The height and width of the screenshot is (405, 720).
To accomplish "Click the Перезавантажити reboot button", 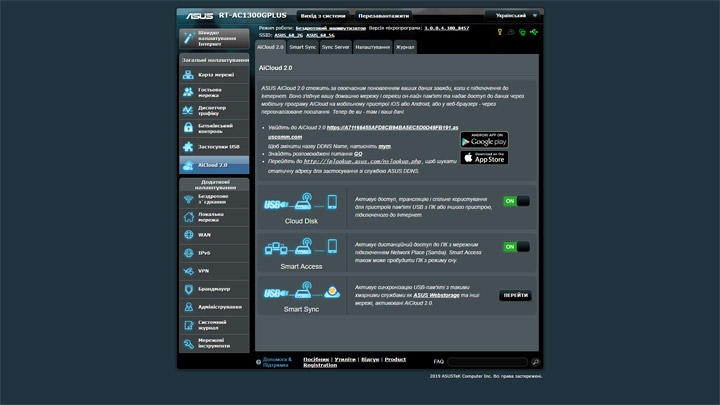I will pos(383,16).
